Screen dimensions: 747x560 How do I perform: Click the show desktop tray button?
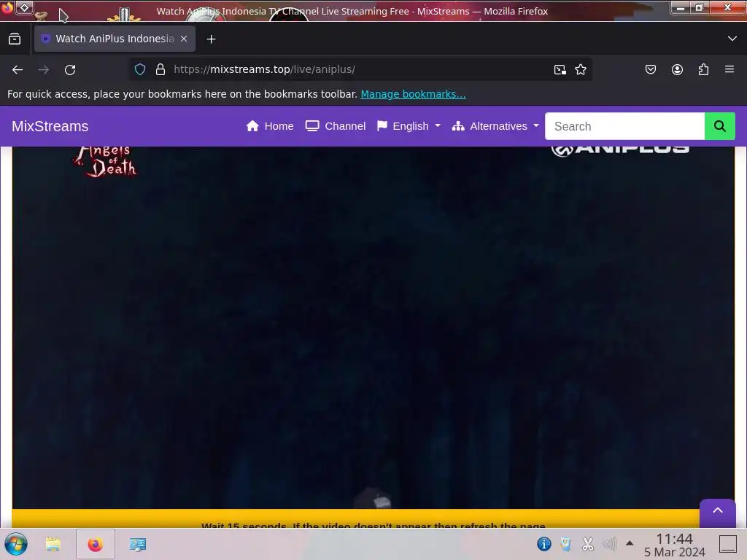coord(728,544)
